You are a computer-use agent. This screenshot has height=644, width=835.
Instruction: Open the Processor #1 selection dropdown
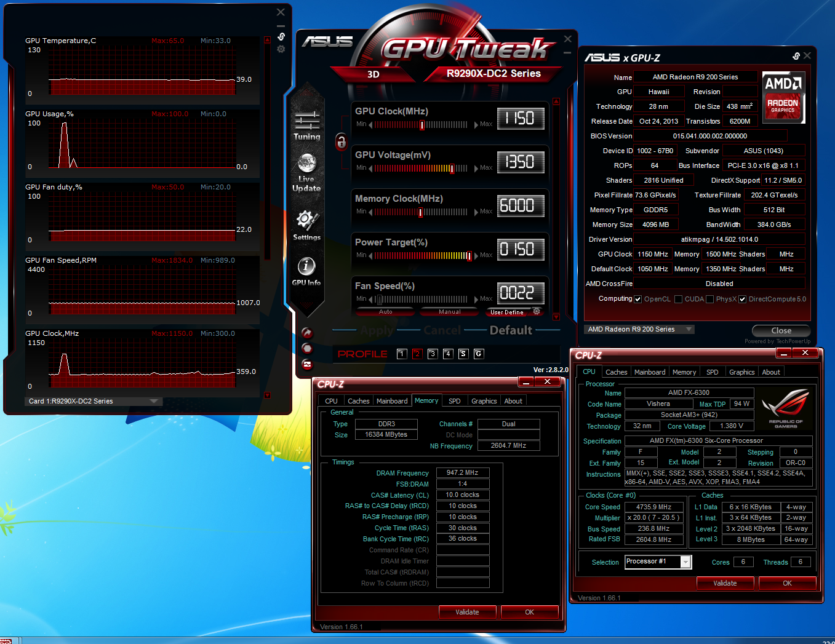pyautogui.click(x=658, y=562)
